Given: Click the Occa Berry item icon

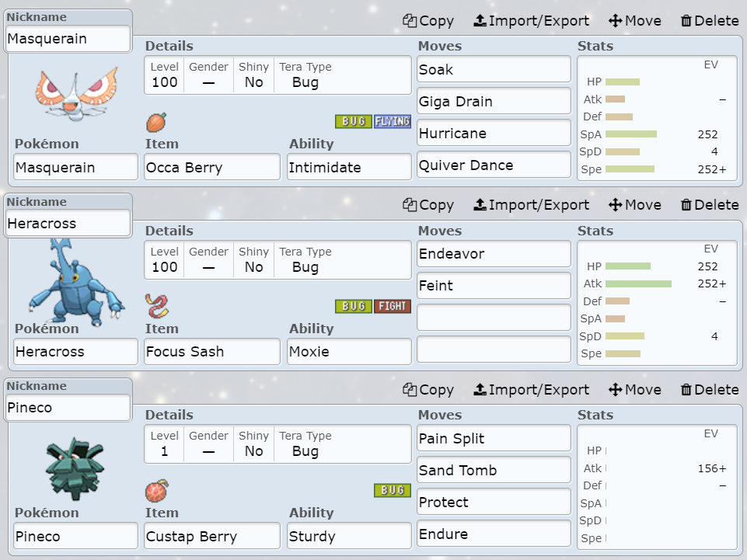Looking at the screenshot, I should [156, 123].
